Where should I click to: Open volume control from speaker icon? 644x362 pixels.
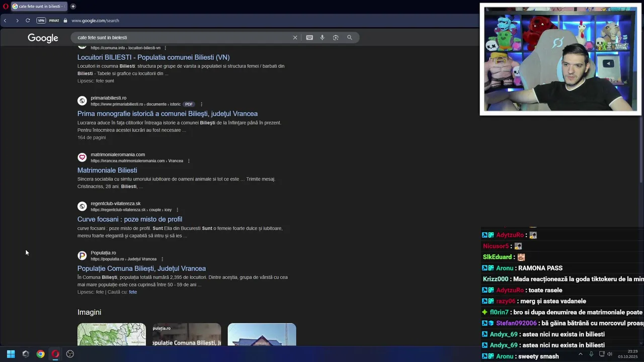click(610, 354)
